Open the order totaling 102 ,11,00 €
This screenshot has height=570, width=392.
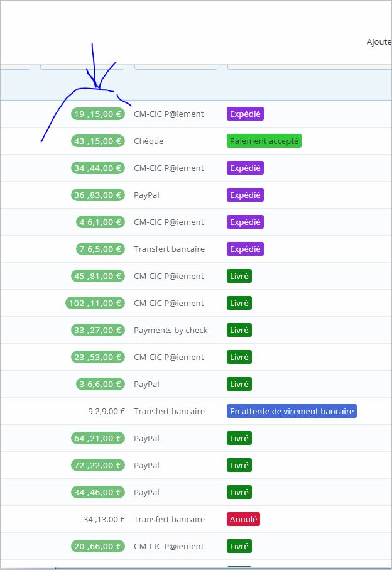pos(95,303)
